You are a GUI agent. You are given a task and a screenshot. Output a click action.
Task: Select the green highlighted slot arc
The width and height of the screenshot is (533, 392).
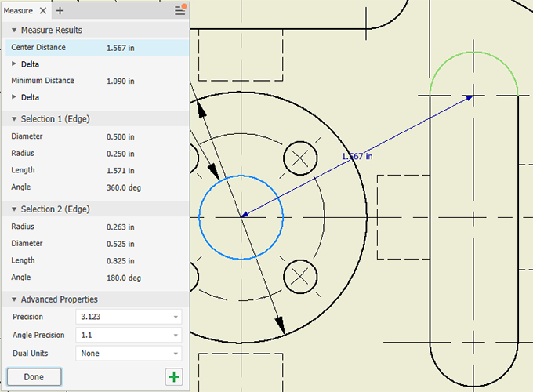coord(474,52)
